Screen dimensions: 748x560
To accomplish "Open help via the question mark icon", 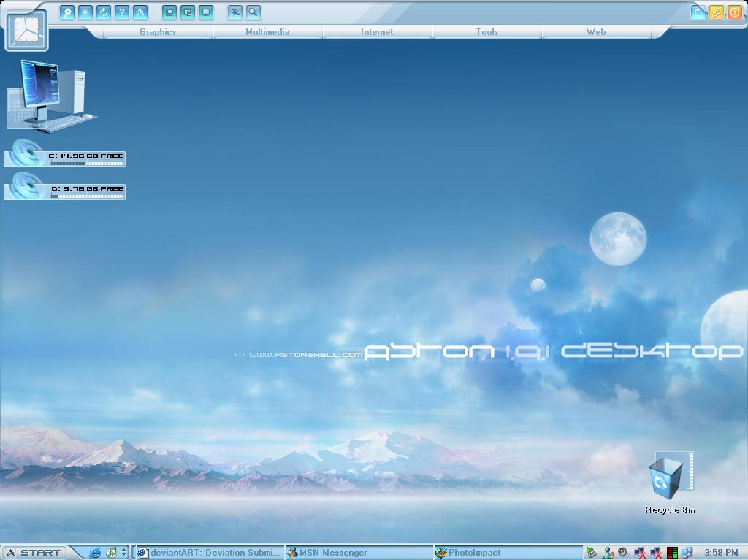I will (x=121, y=12).
